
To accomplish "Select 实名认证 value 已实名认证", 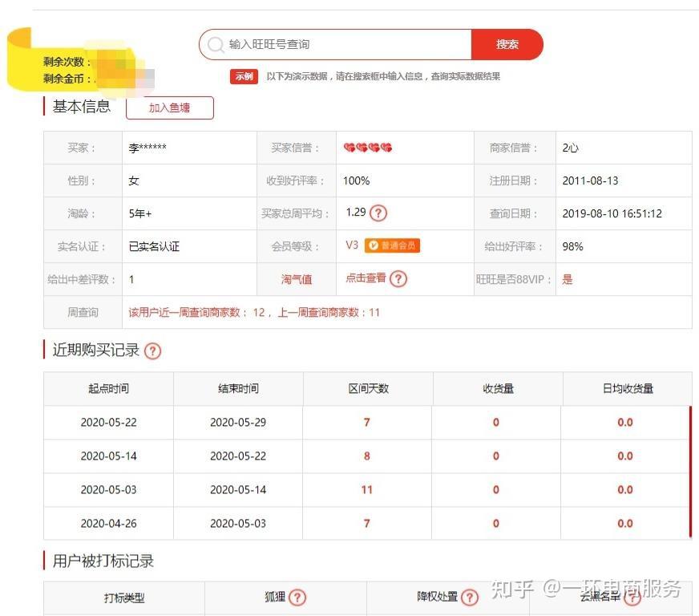I will click(x=154, y=246).
